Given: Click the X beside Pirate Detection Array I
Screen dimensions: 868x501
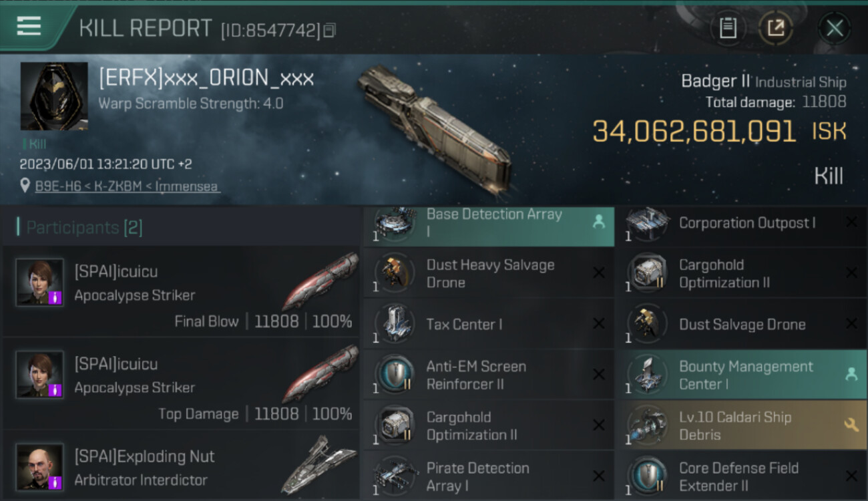Looking at the screenshot, I should 598,476.
